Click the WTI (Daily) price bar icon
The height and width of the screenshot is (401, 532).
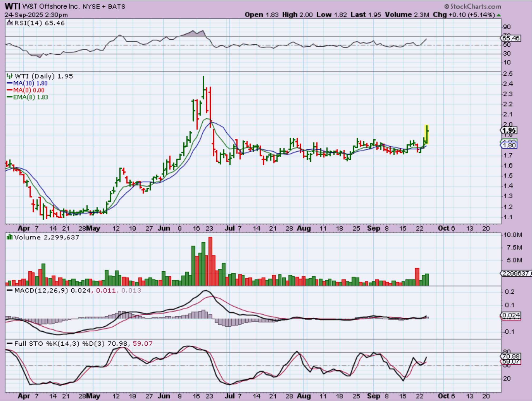(x=9, y=76)
